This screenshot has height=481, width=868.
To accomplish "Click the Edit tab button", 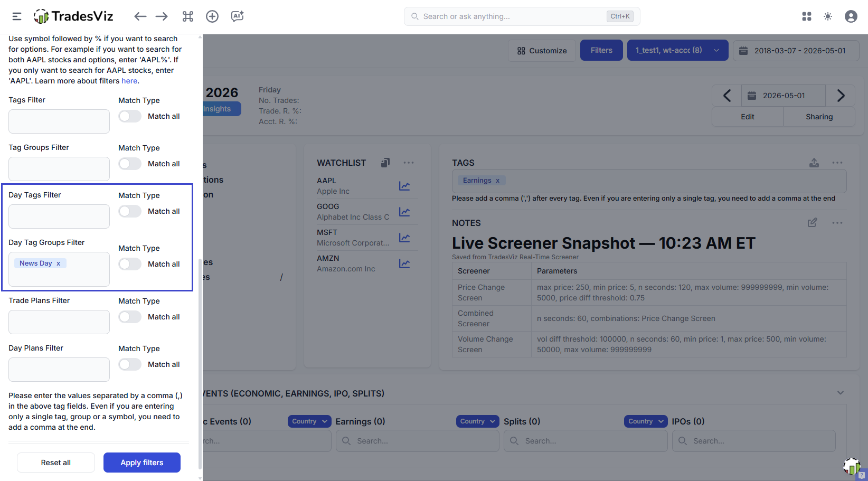I will [748, 117].
